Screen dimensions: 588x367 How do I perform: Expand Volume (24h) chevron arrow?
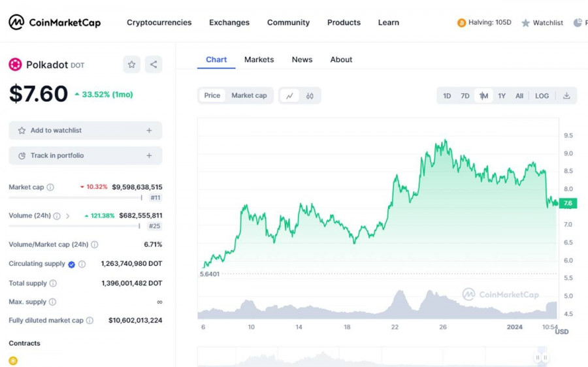(x=68, y=216)
